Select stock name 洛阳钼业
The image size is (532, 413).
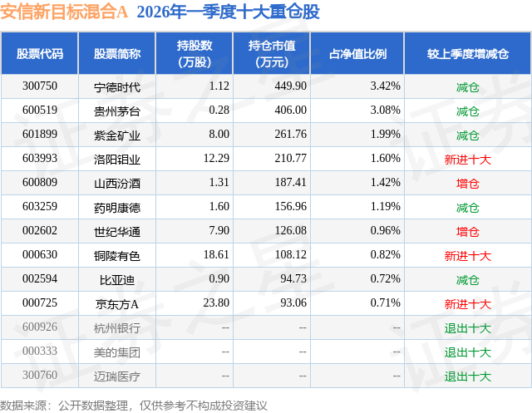(117, 160)
